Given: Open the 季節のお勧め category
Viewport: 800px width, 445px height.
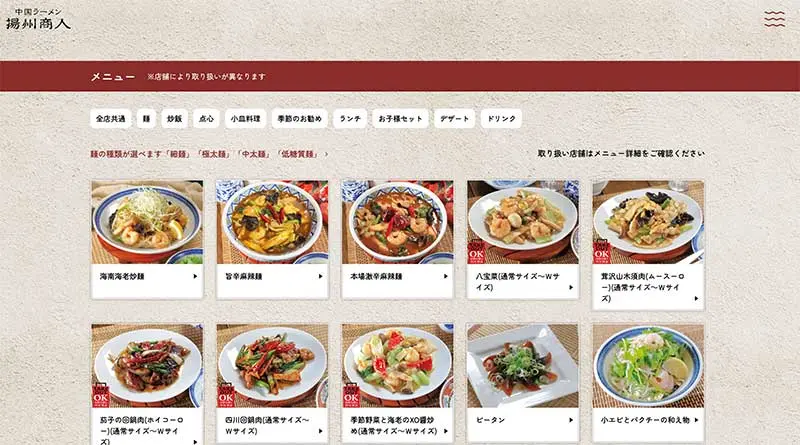Looking at the screenshot, I should point(299,118).
